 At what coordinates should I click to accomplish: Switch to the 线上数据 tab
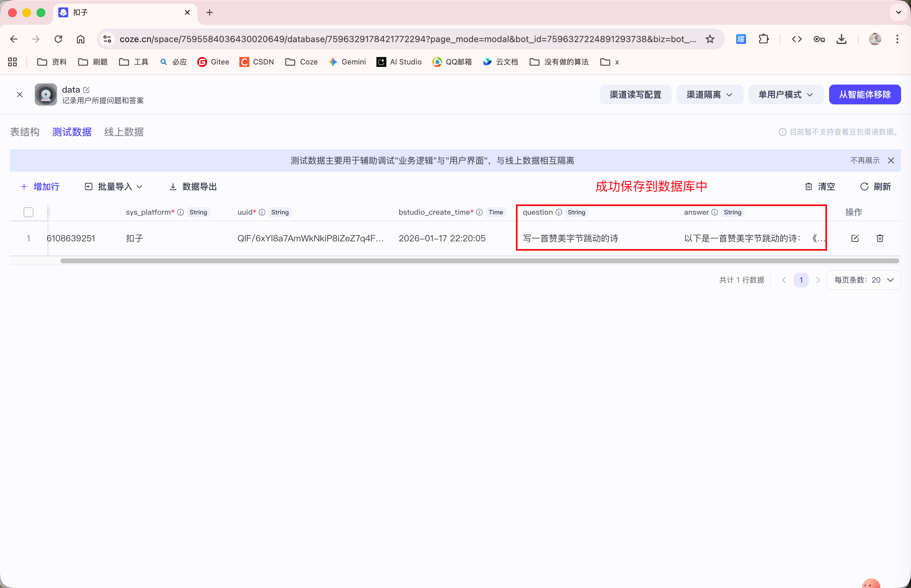(x=124, y=132)
